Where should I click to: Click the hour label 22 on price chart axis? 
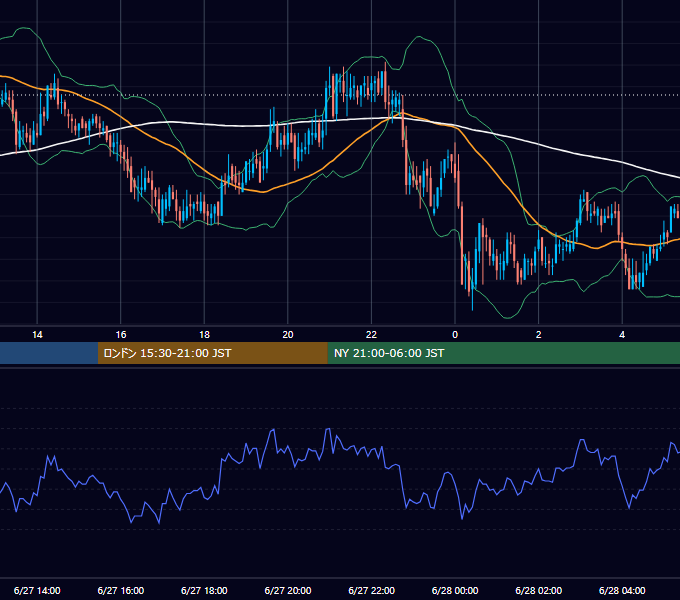[371, 335]
